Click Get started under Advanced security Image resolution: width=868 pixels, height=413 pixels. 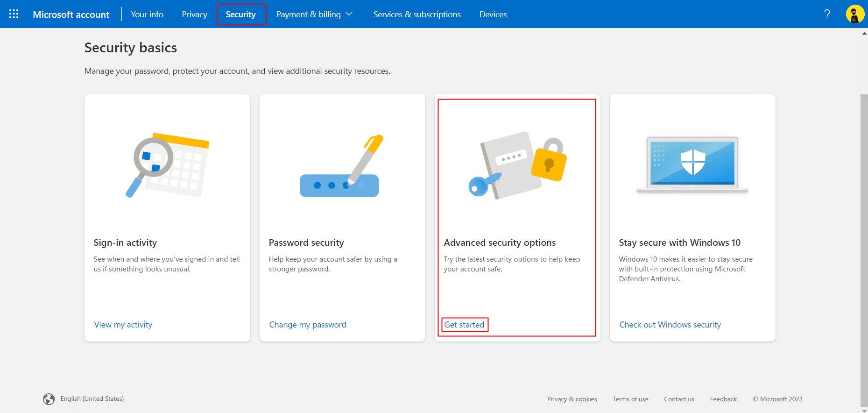pos(464,325)
